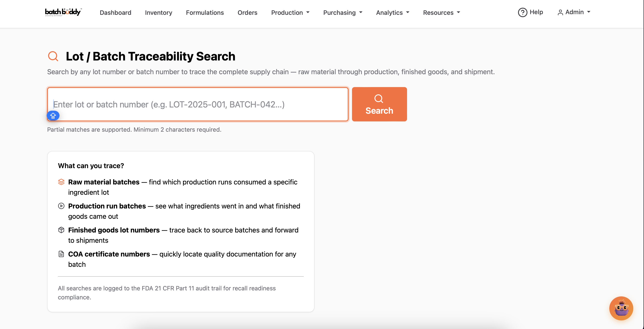Open the Formulations page
Screen dimensions: 644x329
pos(205,12)
